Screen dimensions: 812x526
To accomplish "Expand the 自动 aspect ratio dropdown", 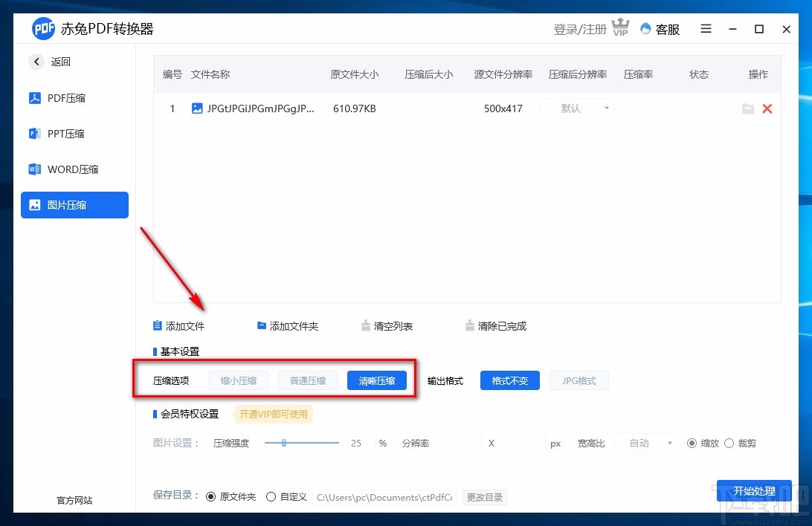I will [645, 443].
